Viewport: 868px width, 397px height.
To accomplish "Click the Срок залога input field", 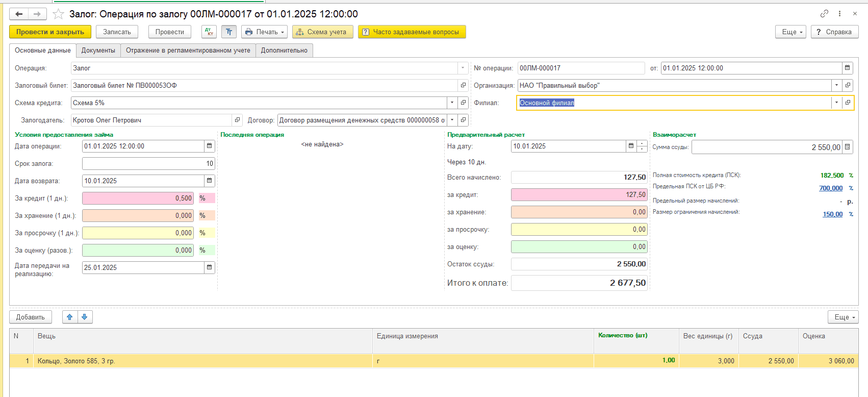I will [148, 163].
